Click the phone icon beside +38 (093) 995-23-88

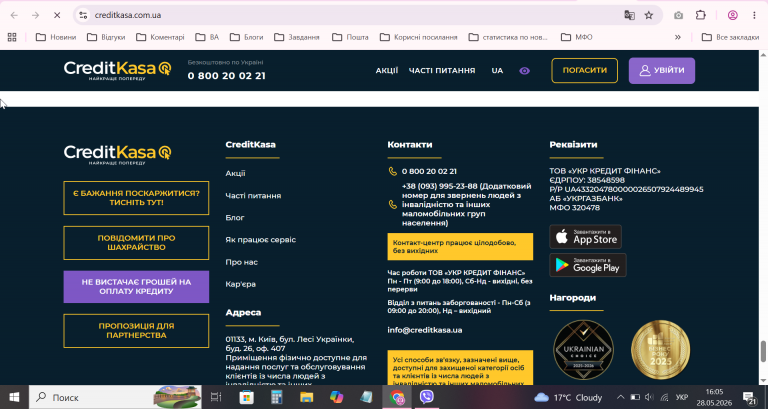[392, 205]
